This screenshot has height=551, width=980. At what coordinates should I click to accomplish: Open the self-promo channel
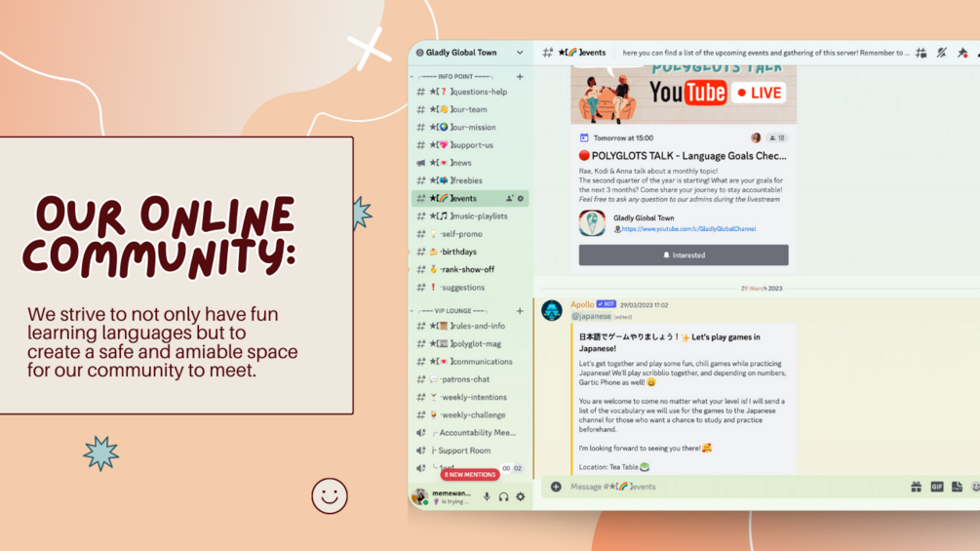coord(470,234)
